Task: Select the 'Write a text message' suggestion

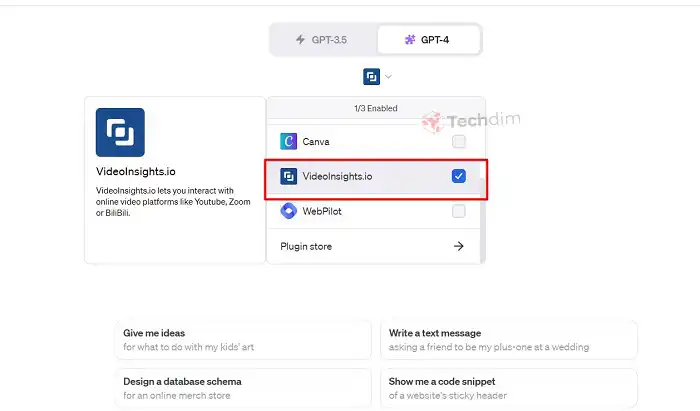Action: 508,340
